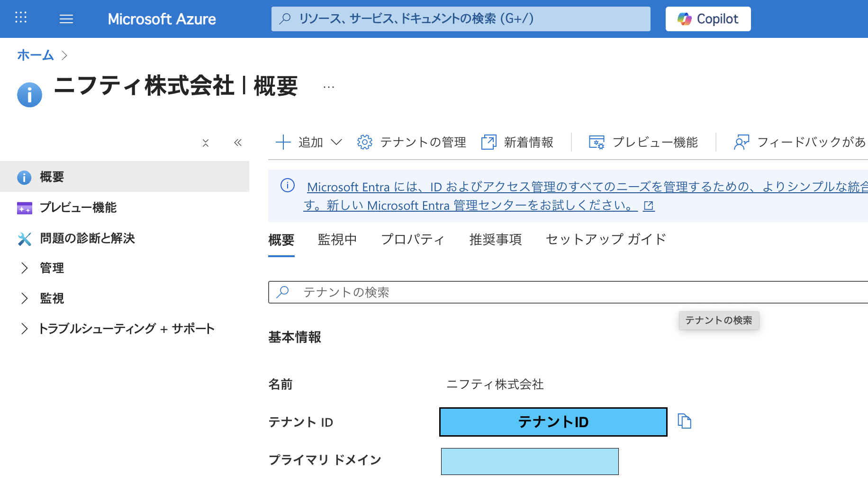Open テナントの管理 from toolbar
The height and width of the screenshot is (484, 868).
tap(411, 142)
